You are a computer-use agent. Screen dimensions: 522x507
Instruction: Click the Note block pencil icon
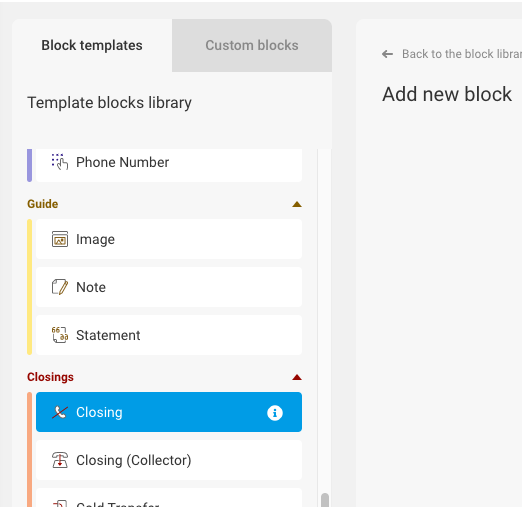(x=60, y=287)
